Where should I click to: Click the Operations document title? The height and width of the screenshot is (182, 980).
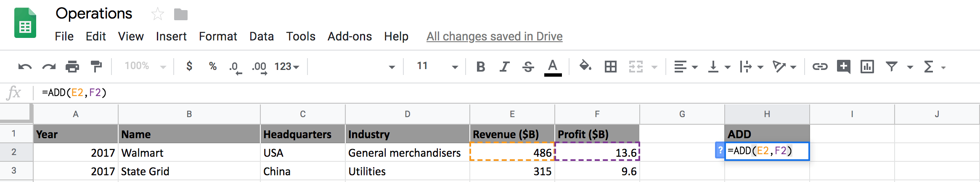coord(94,13)
